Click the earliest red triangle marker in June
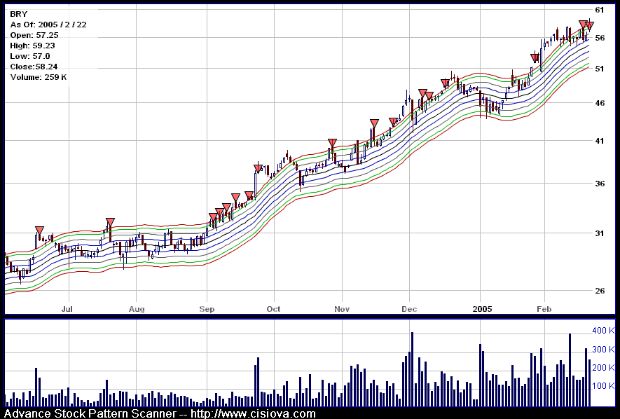The image size is (620, 419). point(39,230)
